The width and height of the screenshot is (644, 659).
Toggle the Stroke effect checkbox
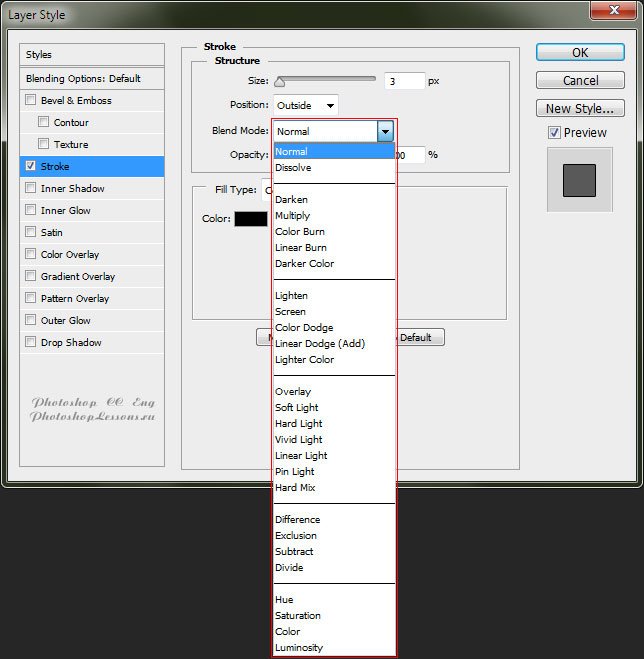tap(31, 166)
